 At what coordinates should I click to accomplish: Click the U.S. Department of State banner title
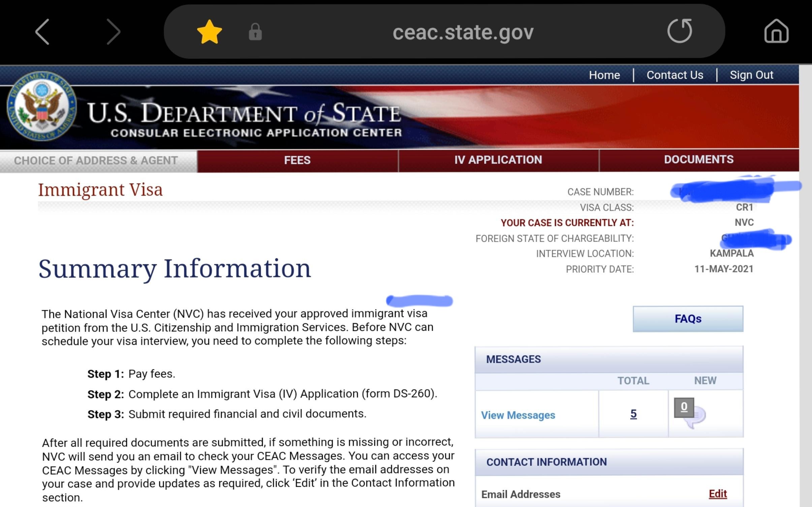coord(244,113)
